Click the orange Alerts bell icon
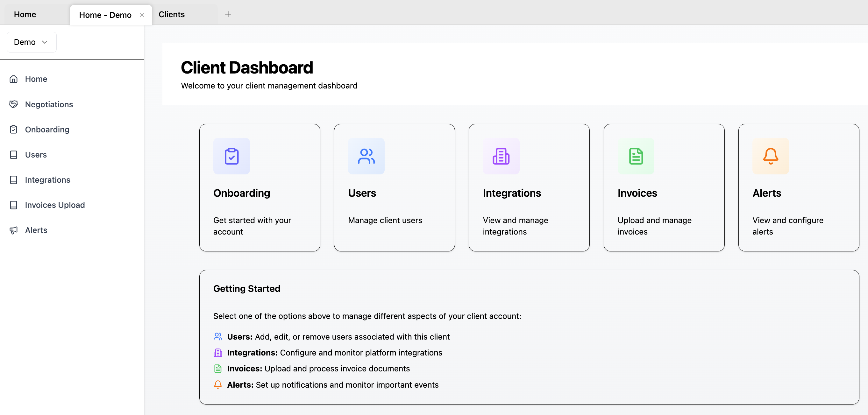 pyautogui.click(x=771, y=156)
